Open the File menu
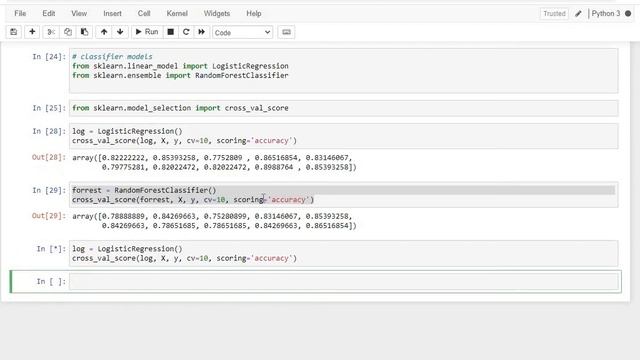Screen dimensions: 640x360 (x=20, y=13)
